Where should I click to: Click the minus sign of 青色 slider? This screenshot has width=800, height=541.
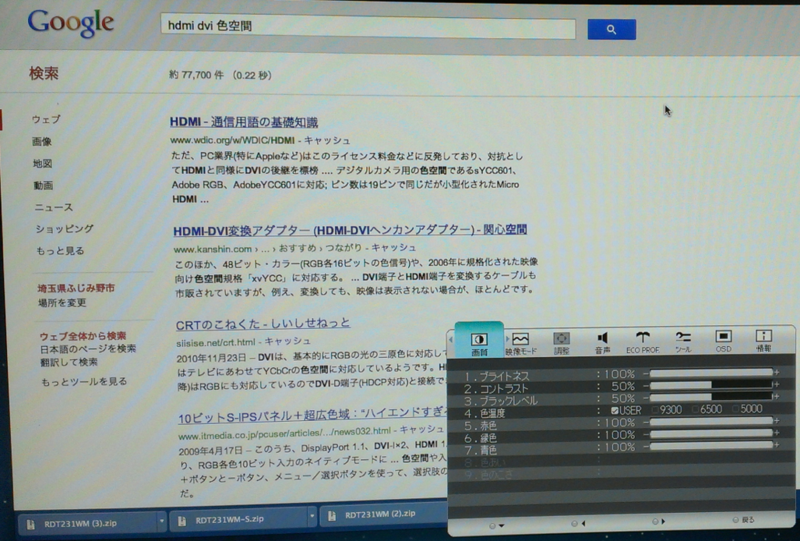tap(646, 447)
